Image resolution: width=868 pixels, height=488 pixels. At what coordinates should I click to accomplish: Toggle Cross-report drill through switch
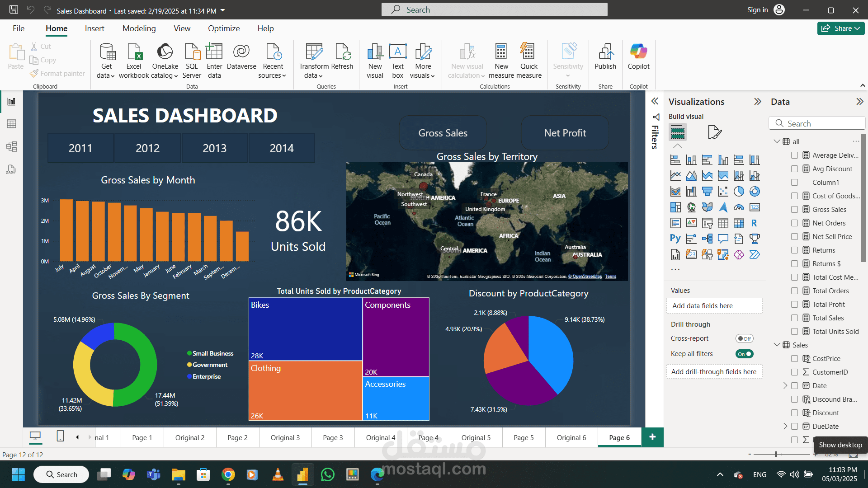pos(744,338)
